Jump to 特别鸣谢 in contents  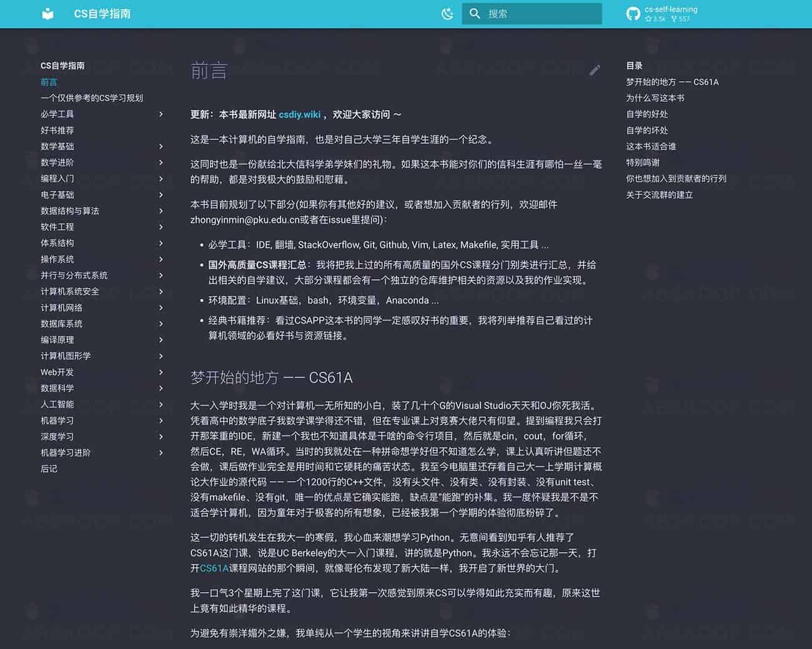643,162
